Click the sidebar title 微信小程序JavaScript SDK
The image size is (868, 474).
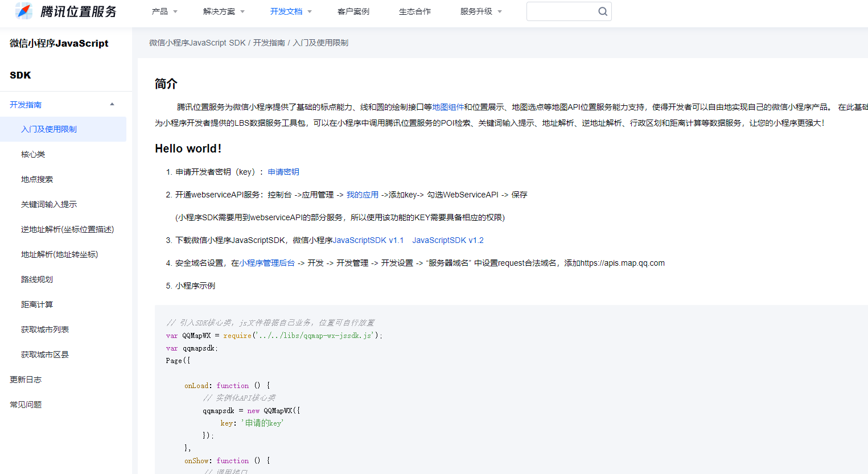(59, 59)
